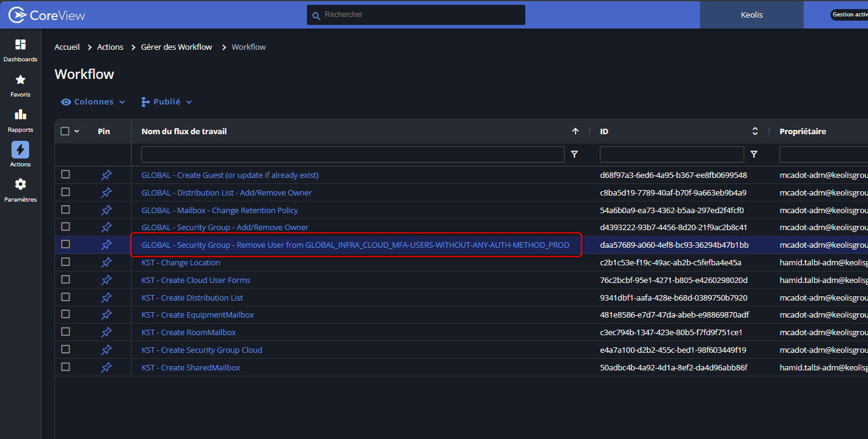Viewport: 868px width, 439px height.
Task: Toggle the select-all header checkbox
Action: pyautogui.click(x=65, y=131)
